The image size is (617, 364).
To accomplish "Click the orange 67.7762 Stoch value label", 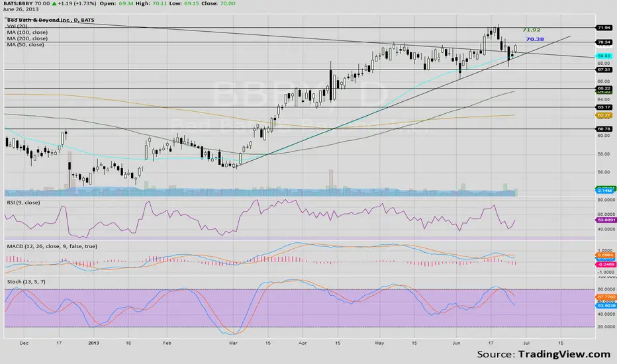I will click(606, 297).
